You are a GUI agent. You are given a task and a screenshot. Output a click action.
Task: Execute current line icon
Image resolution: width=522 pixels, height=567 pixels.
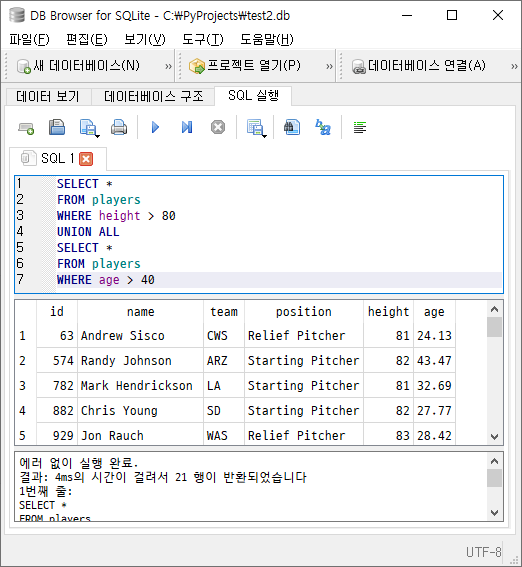pyautogui.click(x=187, y=127)
